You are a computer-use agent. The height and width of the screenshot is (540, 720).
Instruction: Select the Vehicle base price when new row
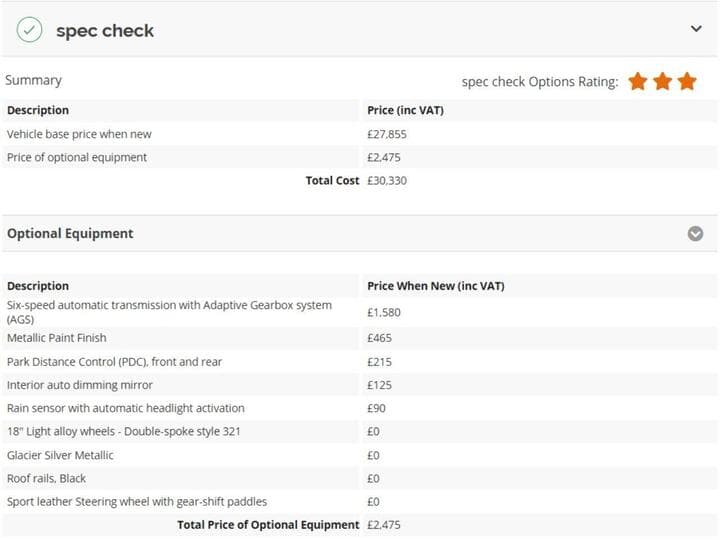click(x=360, y=134)
